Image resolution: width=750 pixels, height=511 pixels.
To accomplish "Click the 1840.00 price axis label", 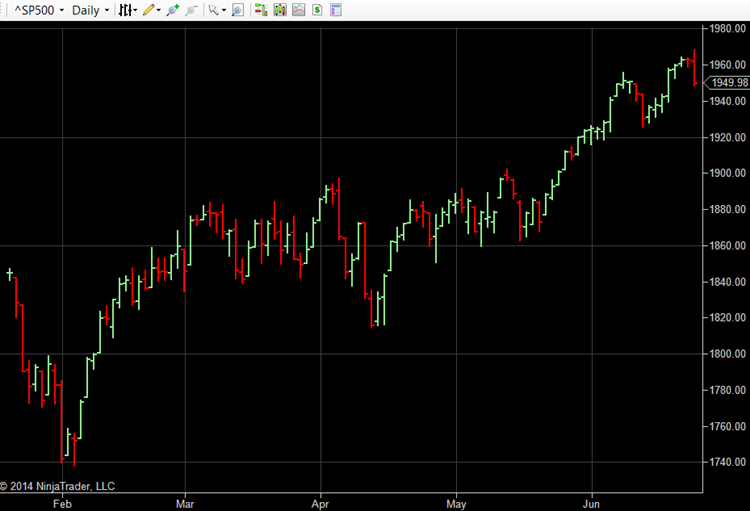I will (727, 282).
